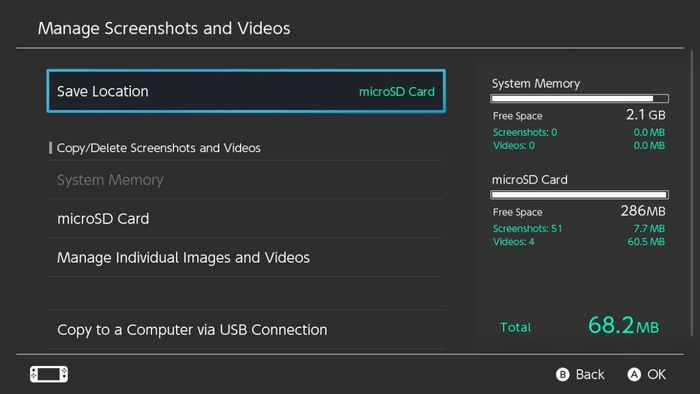Viewport: 700px width, 394px height.
Task: Click the 'Screenshots: 0' entry
Action: pyautogui.click(x=525, y=133)
